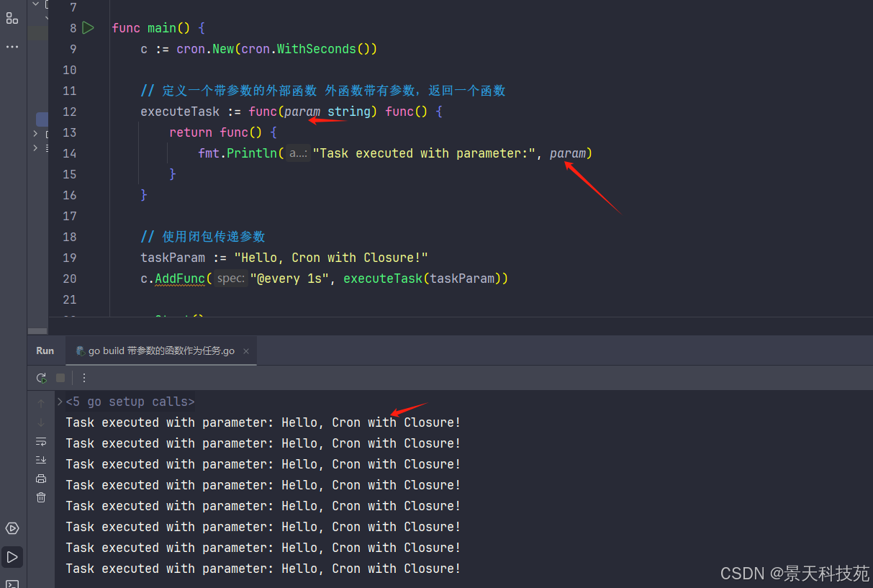Click the italic 'param' argument on line 14

[568, 153]
